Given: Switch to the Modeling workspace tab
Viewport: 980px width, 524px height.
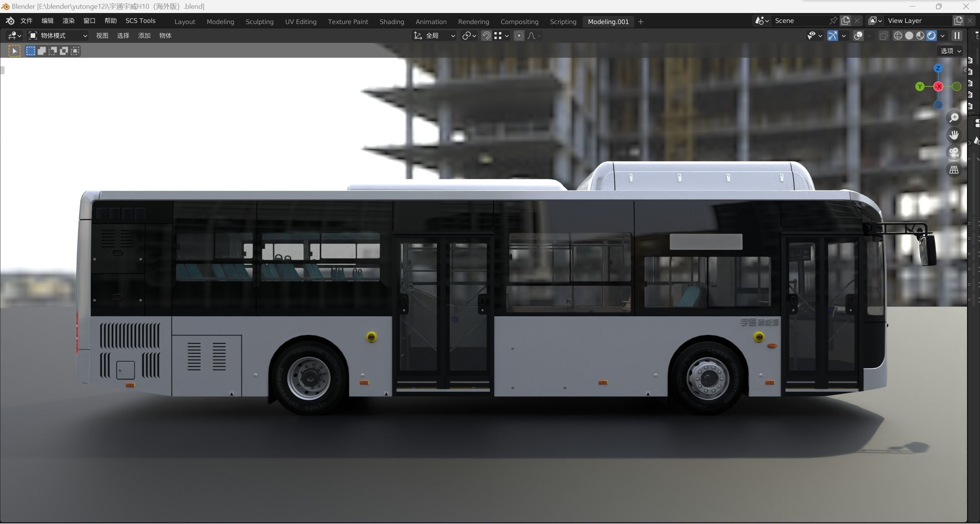Looking at the screenshot, I should point(220,22).
